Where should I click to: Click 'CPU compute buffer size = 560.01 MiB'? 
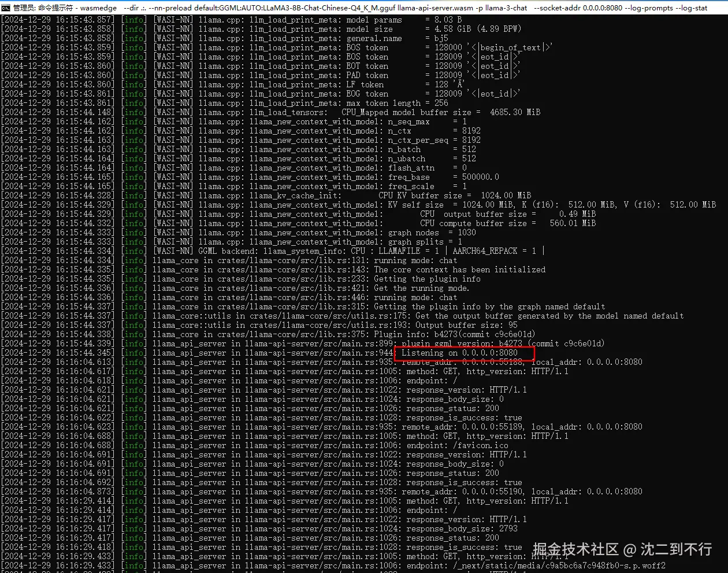(x=508, y=223)
